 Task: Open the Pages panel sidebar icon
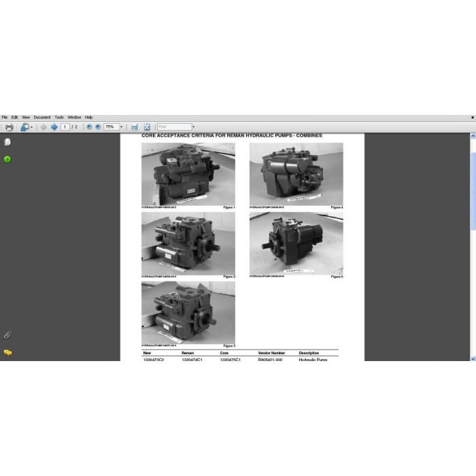pos(7,142)
